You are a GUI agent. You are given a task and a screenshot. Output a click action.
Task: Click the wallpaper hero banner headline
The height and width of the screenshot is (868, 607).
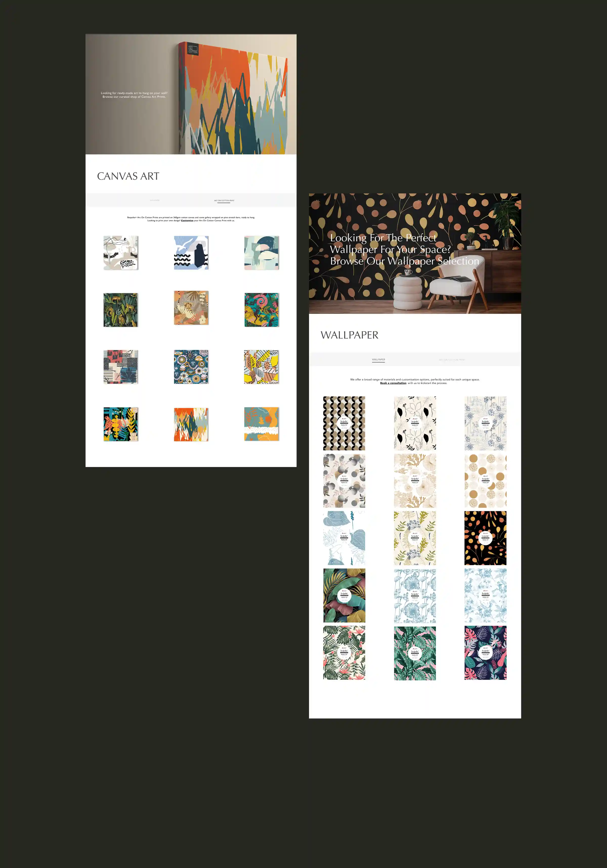404,250
